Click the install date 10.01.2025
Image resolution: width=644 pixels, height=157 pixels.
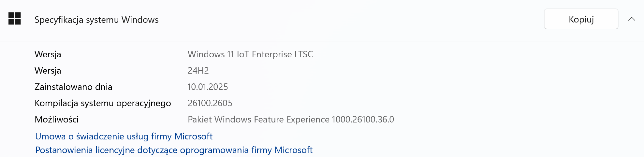pos(208,87)
